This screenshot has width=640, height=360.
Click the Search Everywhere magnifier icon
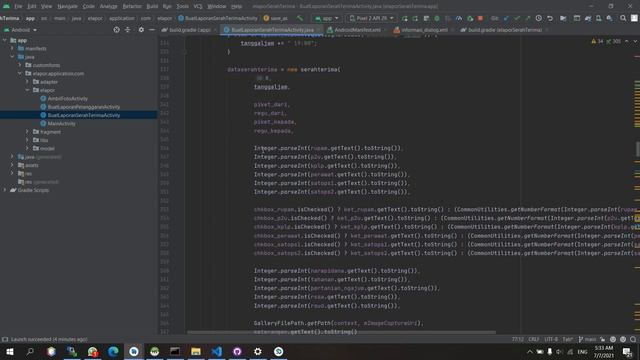(623, 18)
